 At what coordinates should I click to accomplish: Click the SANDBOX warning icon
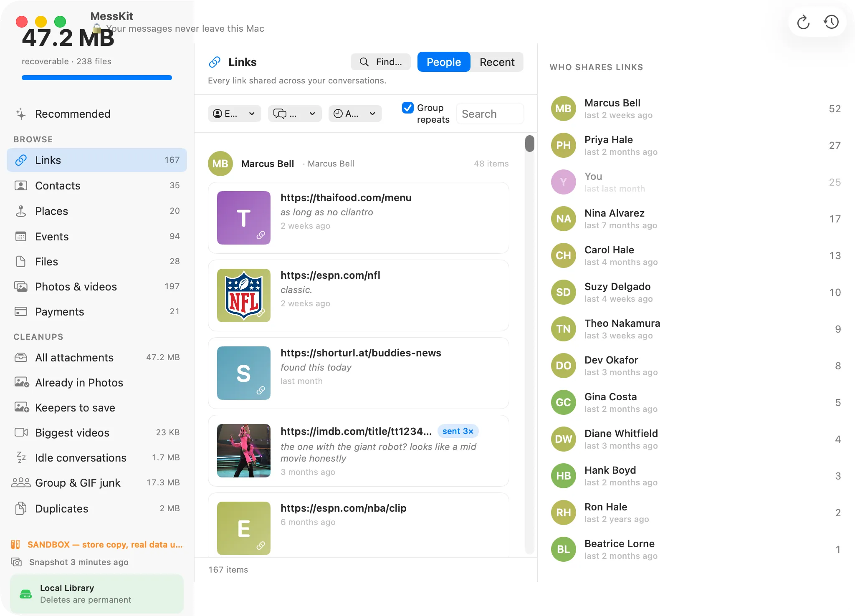15,545
